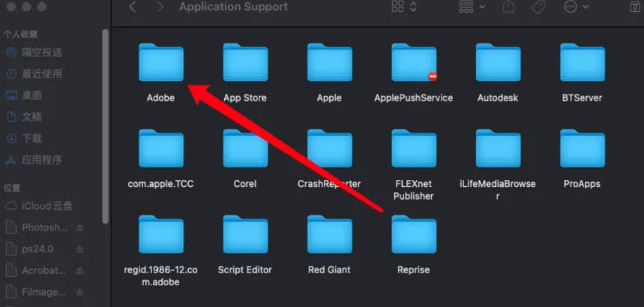
Task: Click the ProApps folder name label
Action: [582, 184]
